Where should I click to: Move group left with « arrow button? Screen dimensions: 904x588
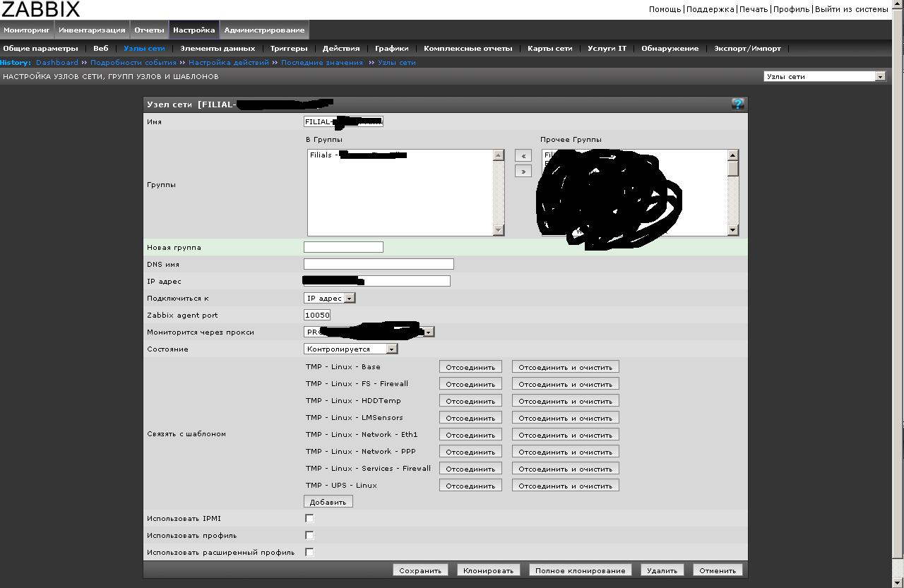(523, 156)
